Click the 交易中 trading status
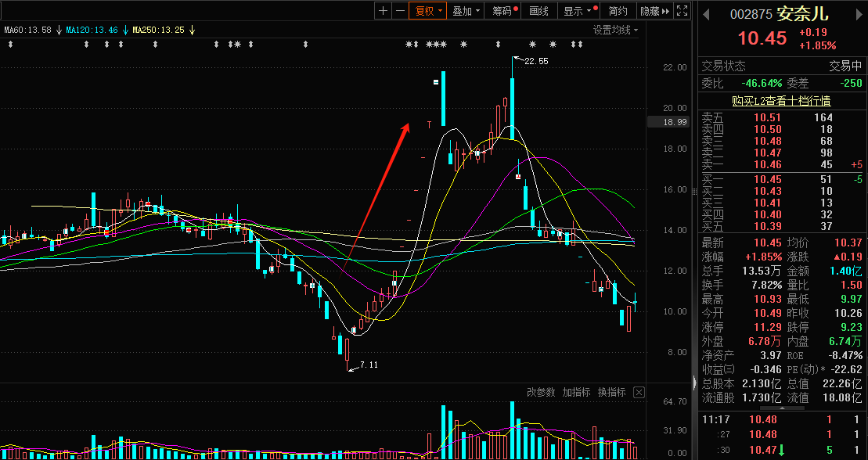 (845, 66)
